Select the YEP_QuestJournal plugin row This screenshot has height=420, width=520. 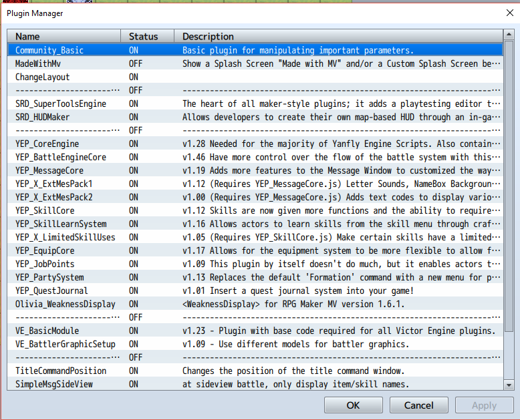pos(255,290)
